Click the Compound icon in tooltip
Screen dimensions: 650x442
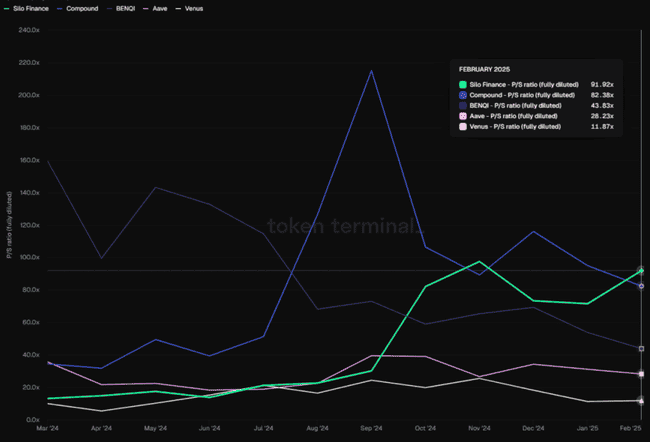463,95
